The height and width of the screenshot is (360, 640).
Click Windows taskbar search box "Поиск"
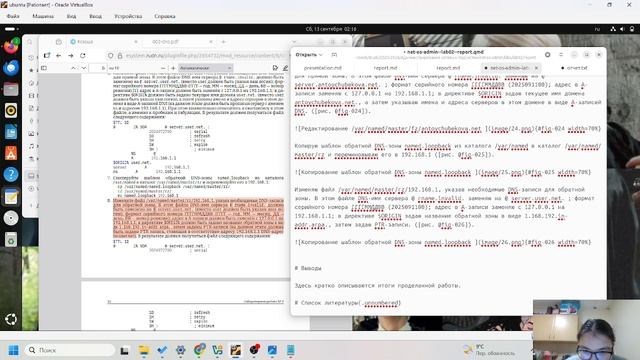(x=70, y=350)
